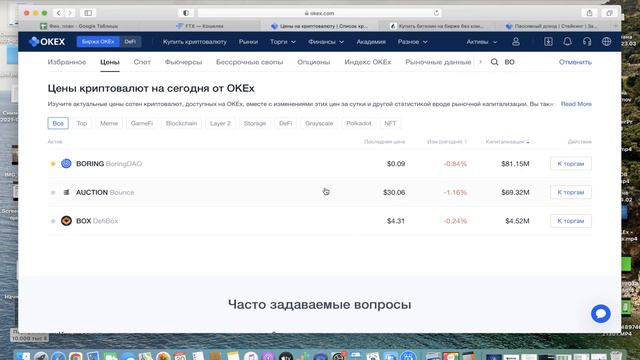Image resolution: width=640 pixels, height=360 pixels.
Task: Select the Опционы tab
Action: (313, 62)
